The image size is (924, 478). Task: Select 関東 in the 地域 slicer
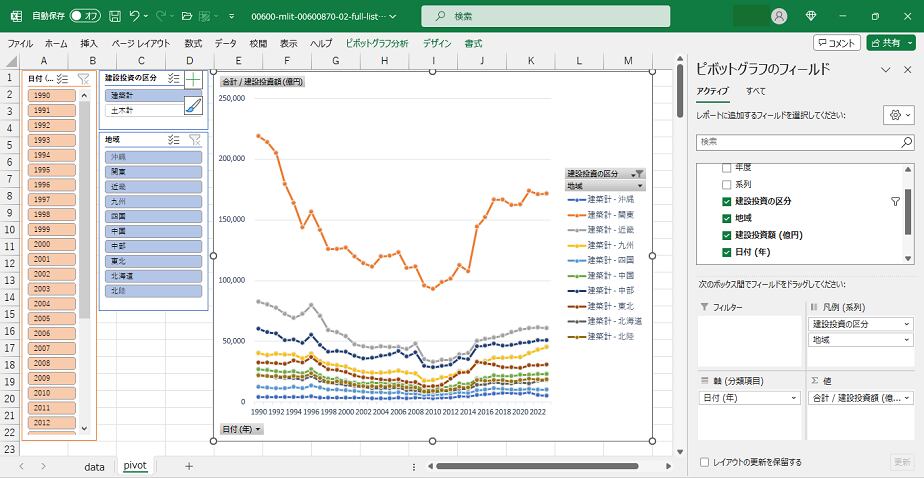pos(153,172)
